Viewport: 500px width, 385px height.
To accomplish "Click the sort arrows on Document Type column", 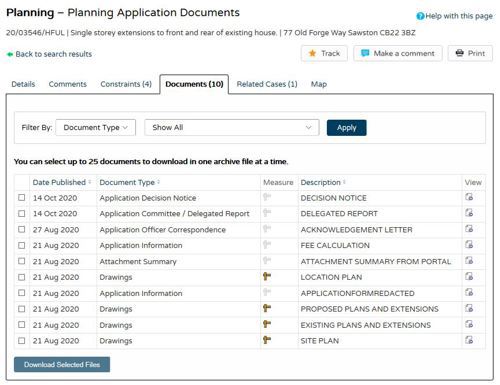I will point(159,182).
